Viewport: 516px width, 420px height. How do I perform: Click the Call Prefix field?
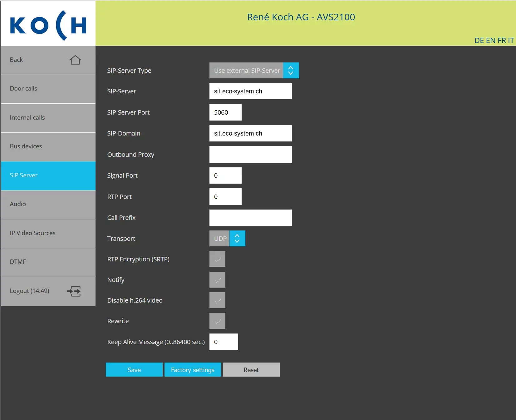(x=251, y=218)
